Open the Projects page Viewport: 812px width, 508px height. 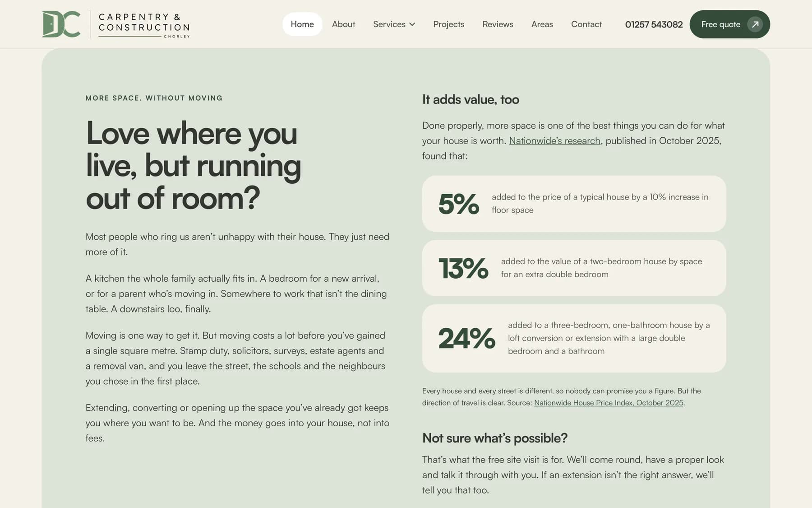[448, 24]
